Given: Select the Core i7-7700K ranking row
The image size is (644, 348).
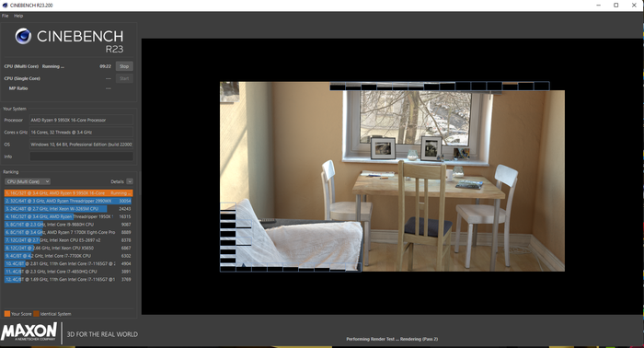Looking at the screenshot, I should [68, 256].
